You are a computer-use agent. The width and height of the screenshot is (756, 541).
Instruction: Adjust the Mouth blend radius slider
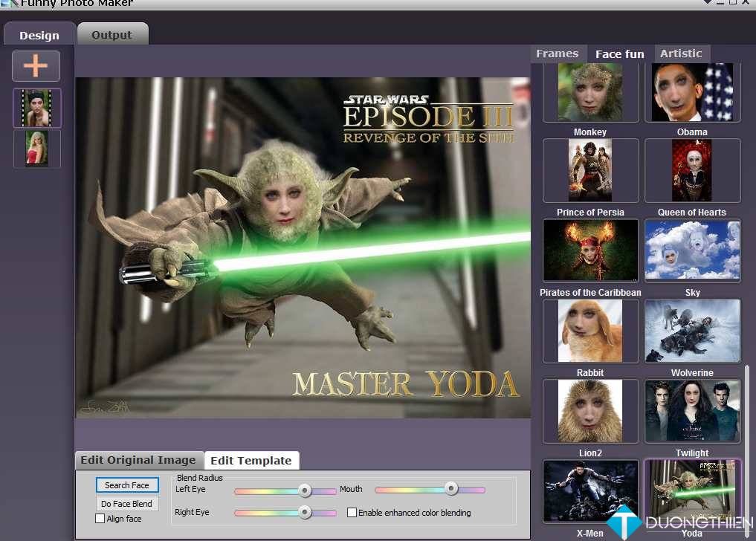[x=450, y=489]
